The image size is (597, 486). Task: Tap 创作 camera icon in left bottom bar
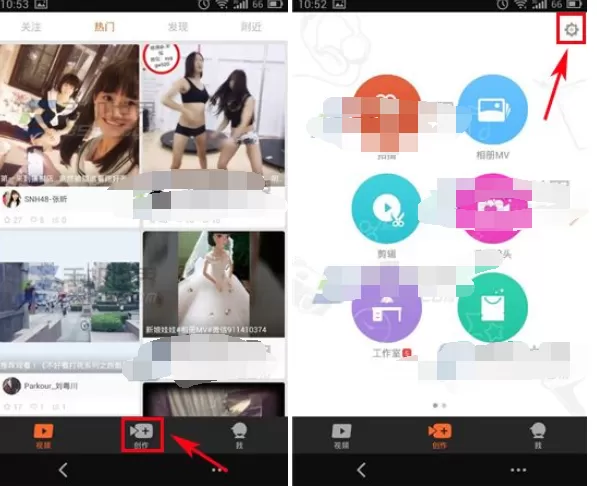coord(142,435)
